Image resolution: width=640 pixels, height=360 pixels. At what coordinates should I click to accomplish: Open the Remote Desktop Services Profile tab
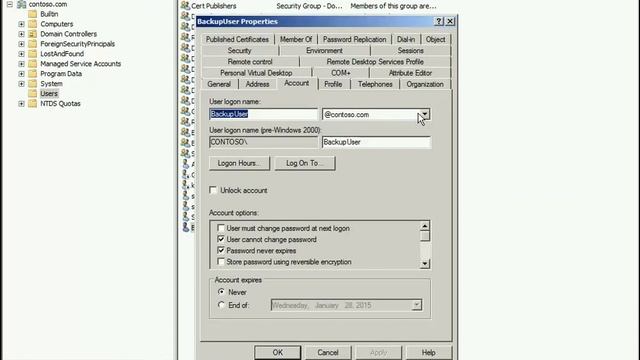375,62
